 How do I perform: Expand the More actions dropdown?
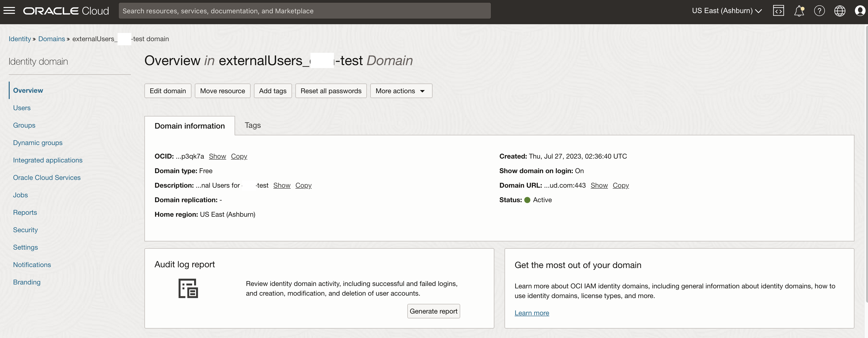pos(401,91)
